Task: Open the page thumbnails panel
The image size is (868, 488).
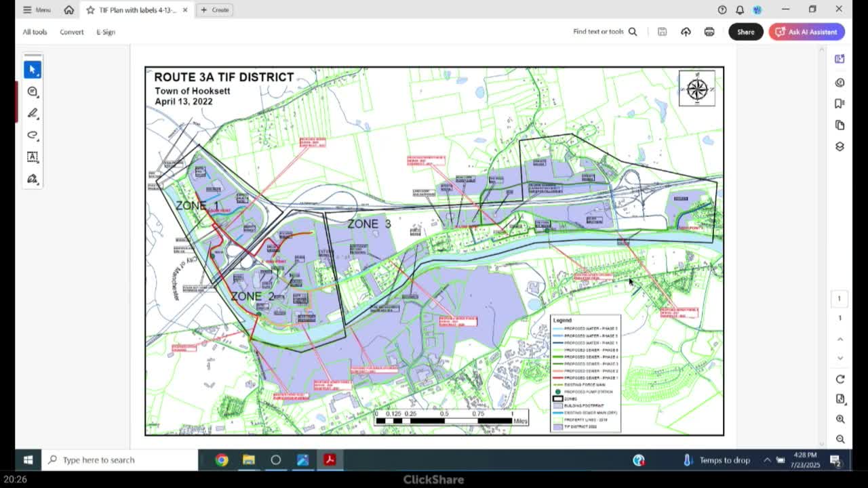Action: [x=840, y=125]
